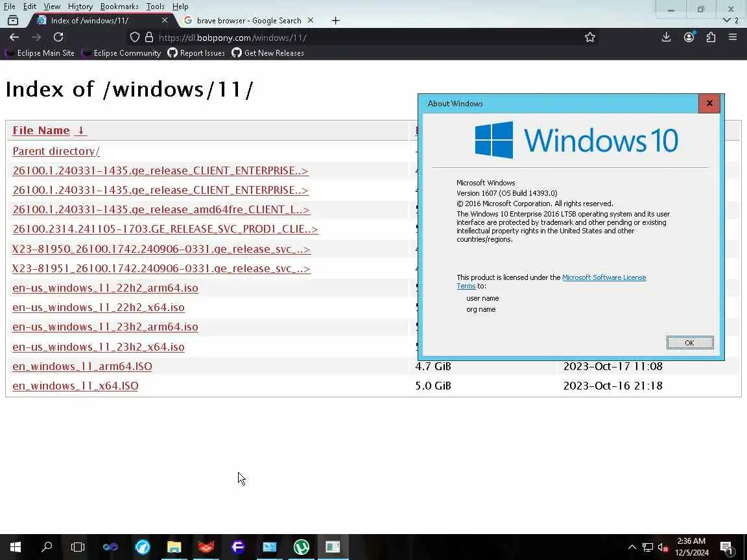This screenshot has width=747, height=560.
Task: Download X23-81950_26100.1742 file
Action: 161,249
